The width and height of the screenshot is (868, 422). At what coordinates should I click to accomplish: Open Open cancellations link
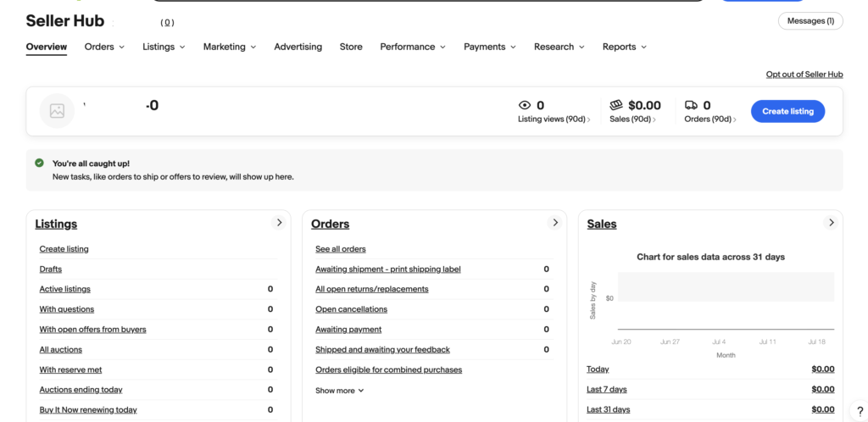[352, 309]
